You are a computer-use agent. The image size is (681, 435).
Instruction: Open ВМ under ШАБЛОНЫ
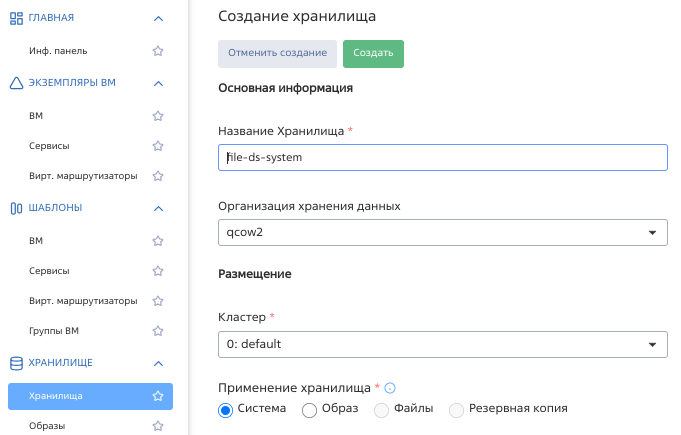(x=36, y=241)
